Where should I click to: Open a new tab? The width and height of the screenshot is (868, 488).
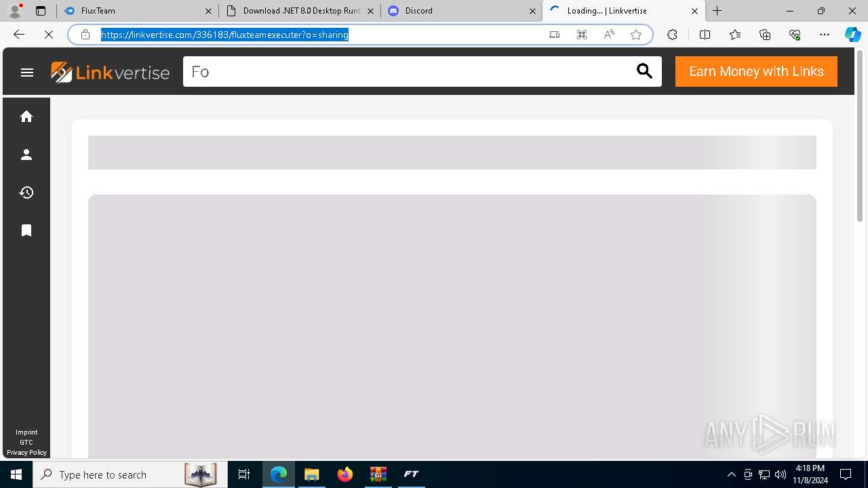pyautogui.click(x=717, y=11)
